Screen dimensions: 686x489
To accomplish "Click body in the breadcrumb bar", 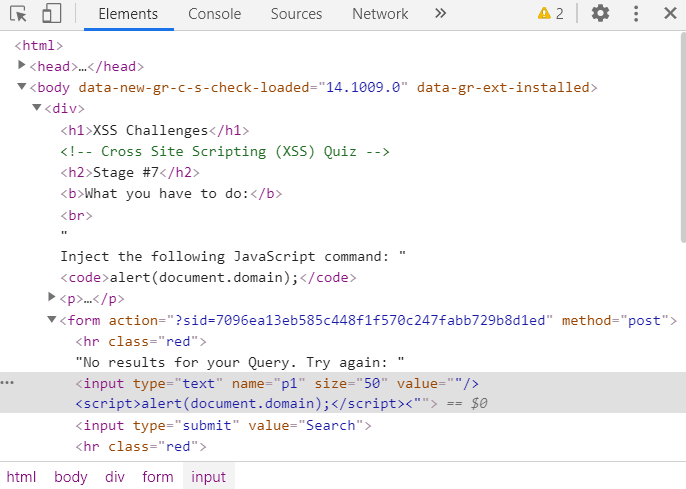I will coord(71,476).
